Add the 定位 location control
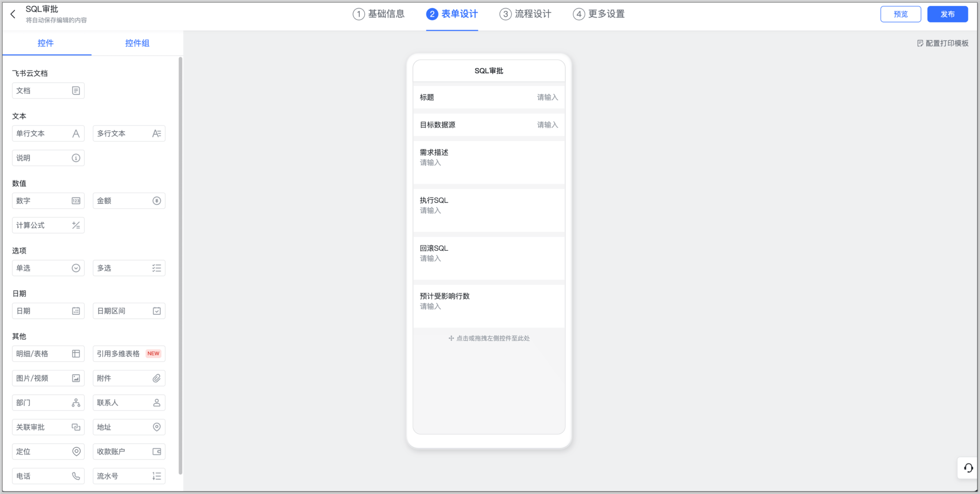The image size is (980, 494). click(x=48, y=451)
